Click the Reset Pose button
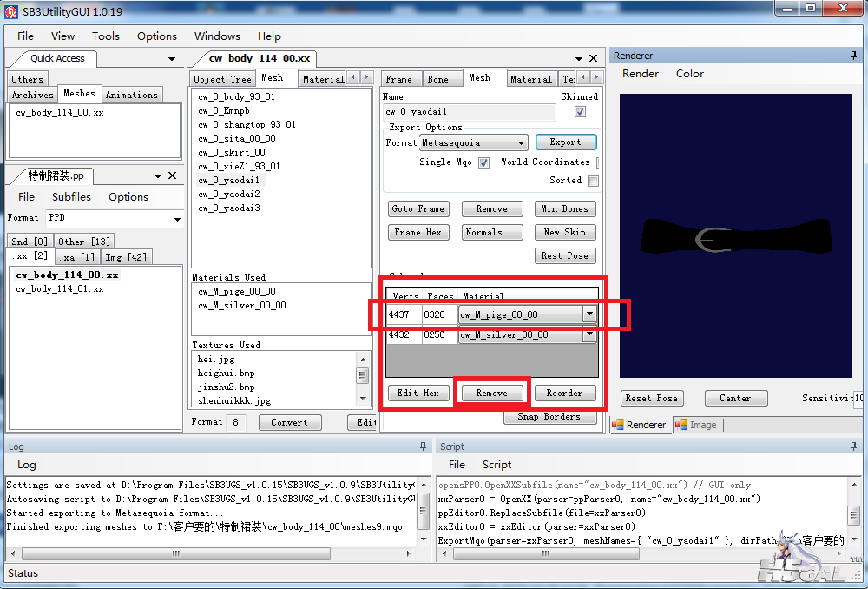This screenshot has width=868, height=589. [x=652, y=398]
